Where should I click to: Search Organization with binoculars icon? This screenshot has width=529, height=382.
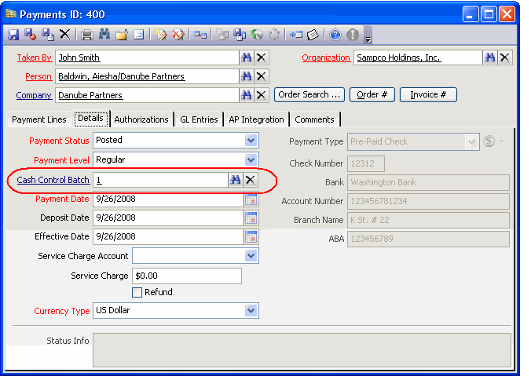pyautogui.click(x=490, y=58)
